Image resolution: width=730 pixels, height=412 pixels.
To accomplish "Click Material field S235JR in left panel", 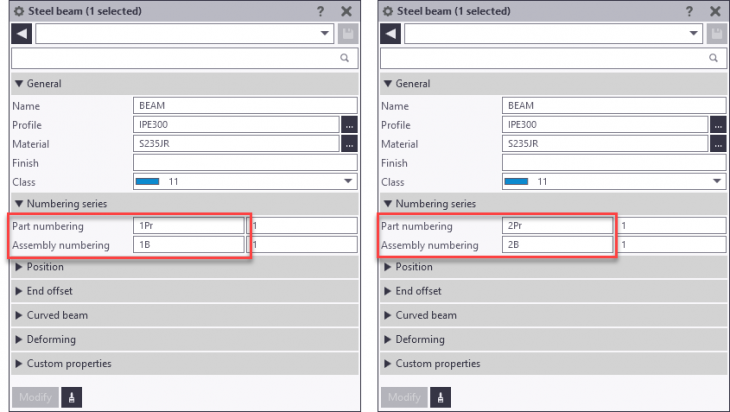I will click(237, 144).
